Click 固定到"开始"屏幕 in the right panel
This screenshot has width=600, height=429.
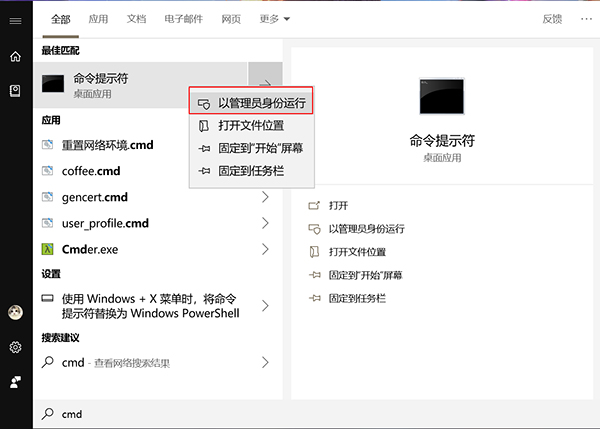tap(365, 275)
